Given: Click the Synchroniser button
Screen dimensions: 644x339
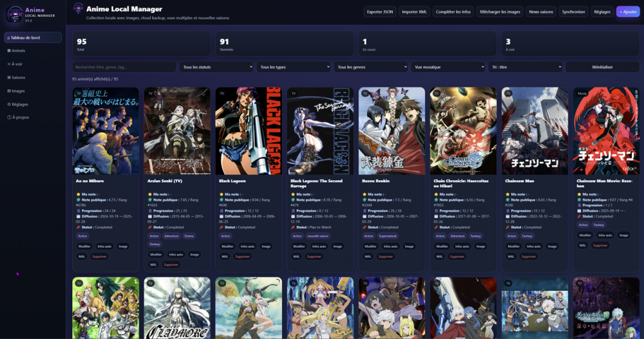Looking at the screenshot, I should point(573,12).
